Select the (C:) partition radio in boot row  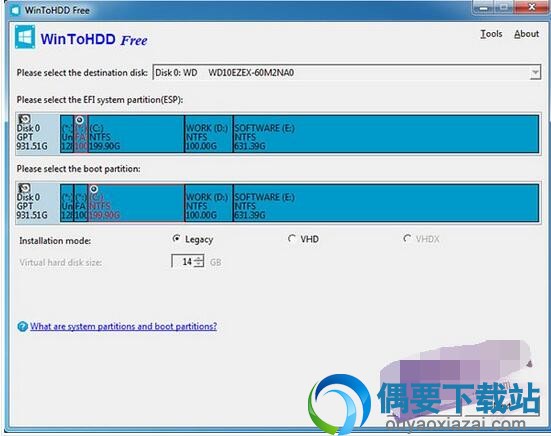(x=93, y=189)
